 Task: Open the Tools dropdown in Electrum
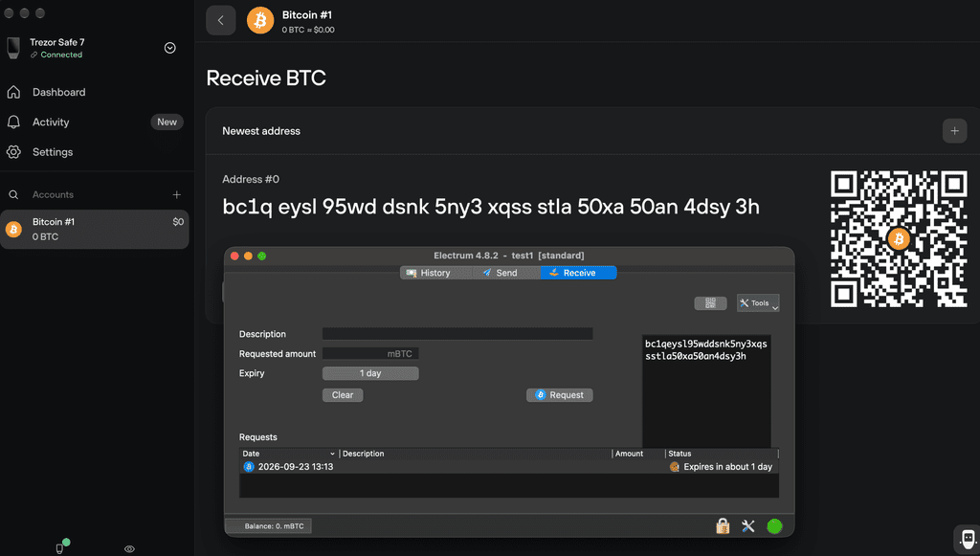coord(758,303)
